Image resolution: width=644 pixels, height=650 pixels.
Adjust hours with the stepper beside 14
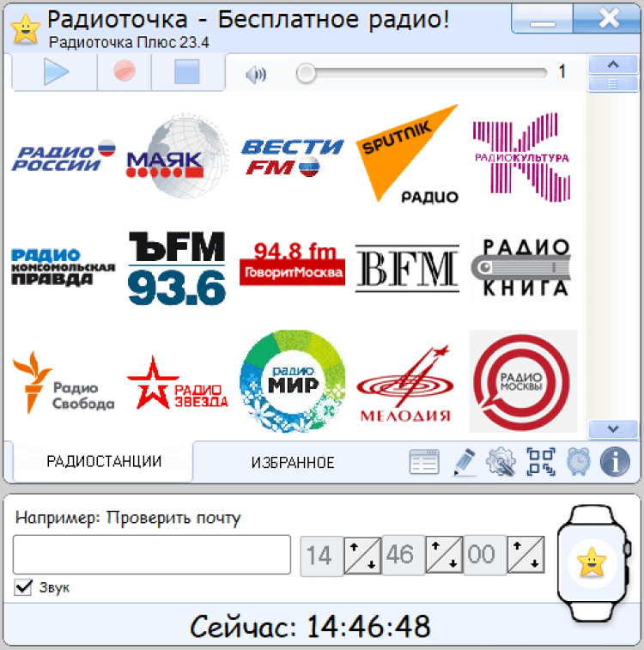pos(362,555)
